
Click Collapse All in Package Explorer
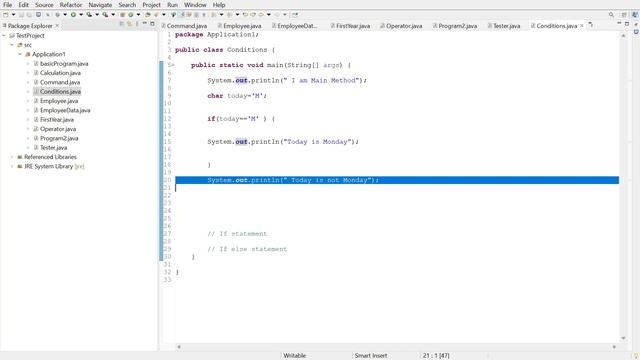click(122, 24)
